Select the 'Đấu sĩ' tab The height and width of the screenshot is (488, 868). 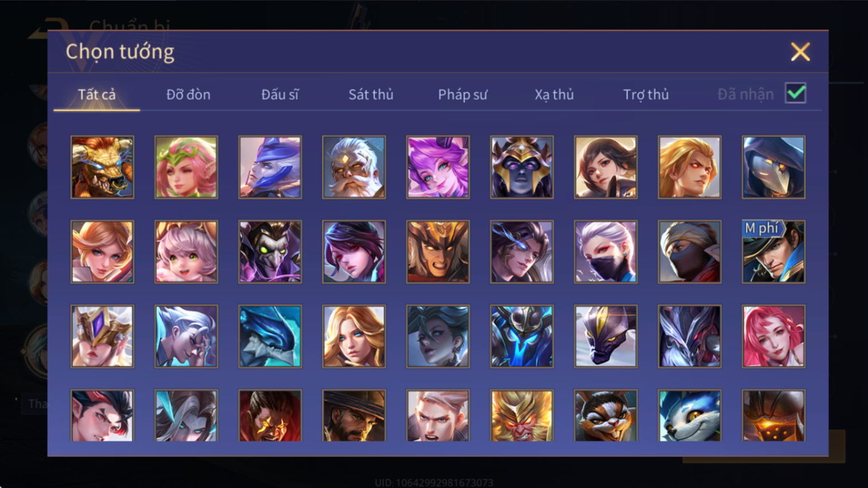(x=280, y=95)
